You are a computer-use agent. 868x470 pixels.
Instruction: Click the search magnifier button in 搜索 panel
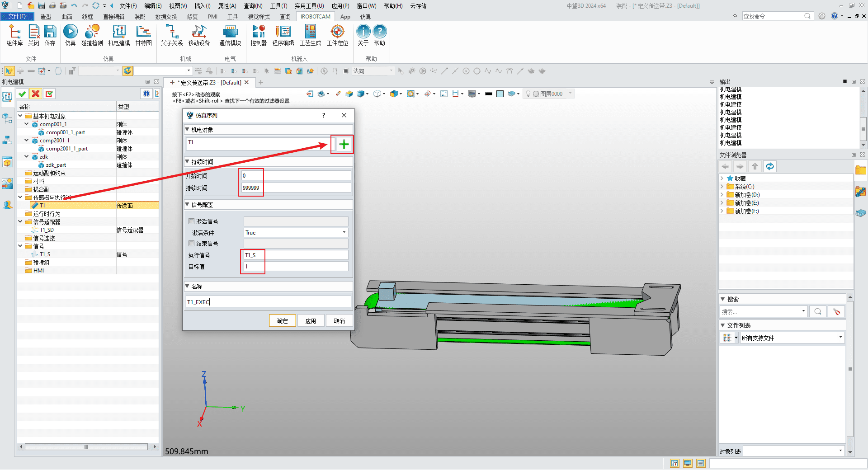point(818,311)
